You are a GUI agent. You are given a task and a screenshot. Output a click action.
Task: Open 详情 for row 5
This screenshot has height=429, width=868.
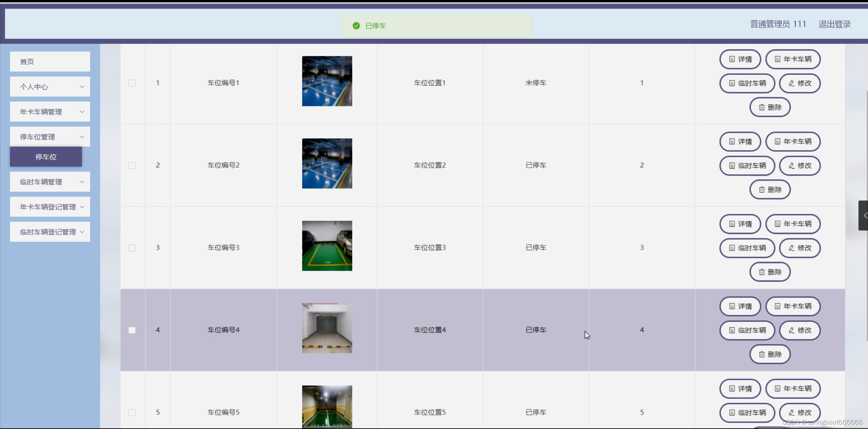[x=740, y=388]
